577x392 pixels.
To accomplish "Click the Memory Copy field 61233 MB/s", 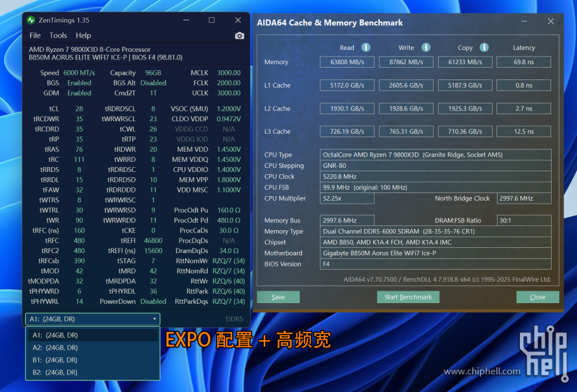I will tap(465, 62).
